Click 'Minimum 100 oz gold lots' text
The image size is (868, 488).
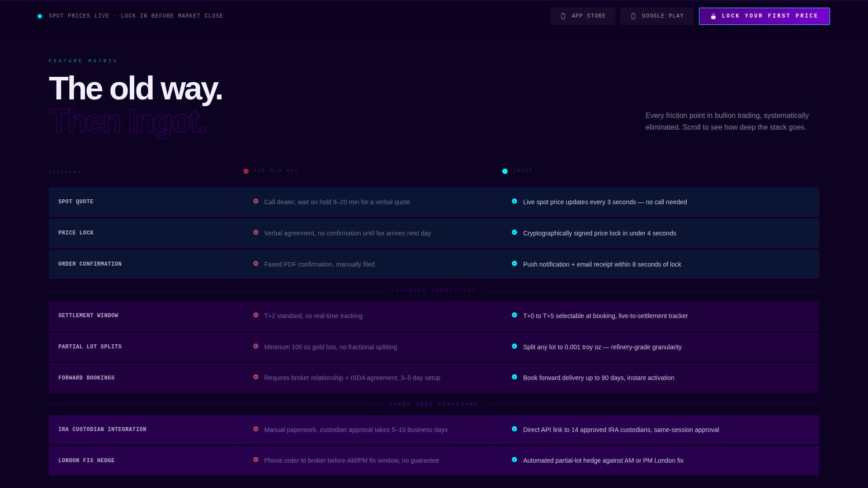(330, 347)
